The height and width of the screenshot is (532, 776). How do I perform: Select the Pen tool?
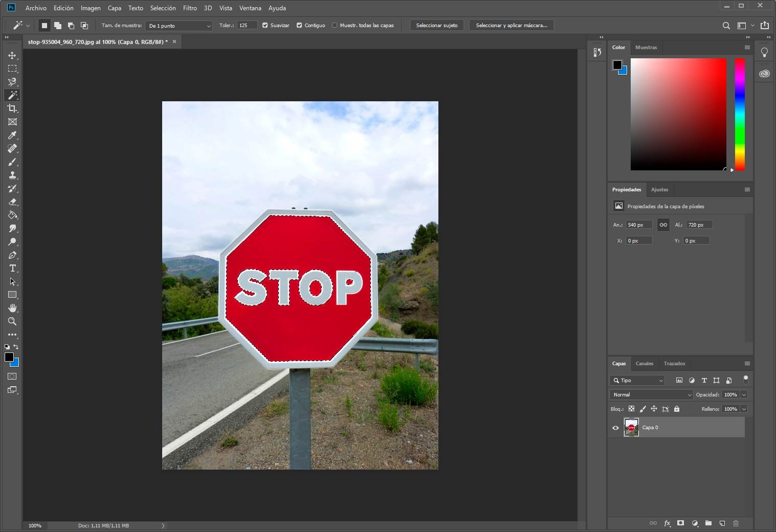12,255
